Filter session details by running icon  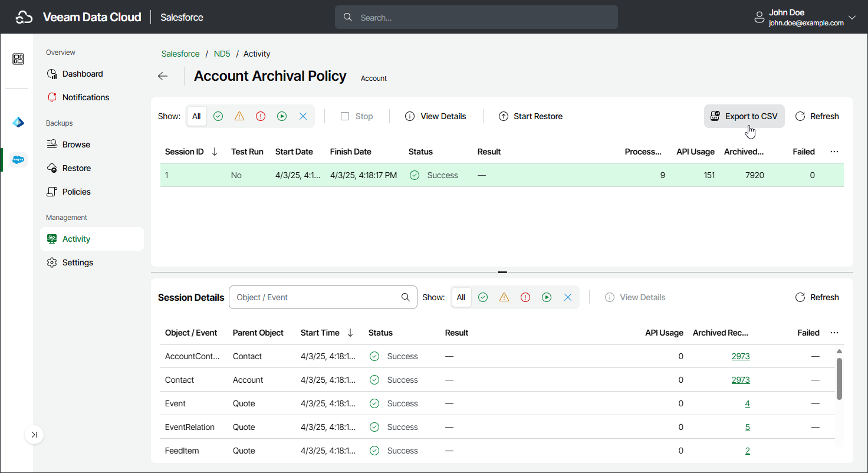(x=547, y=297)
